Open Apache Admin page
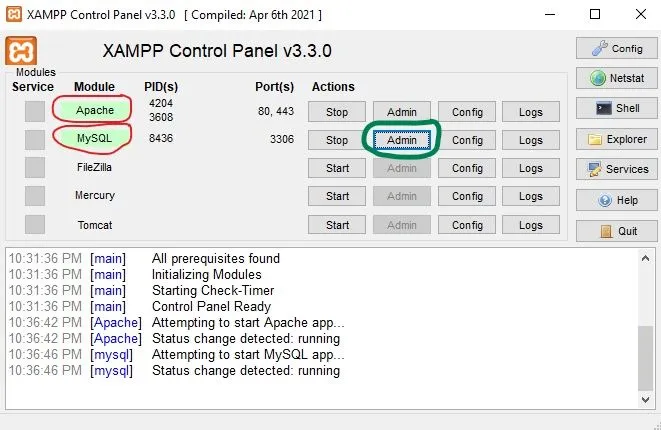 (402, 112)
